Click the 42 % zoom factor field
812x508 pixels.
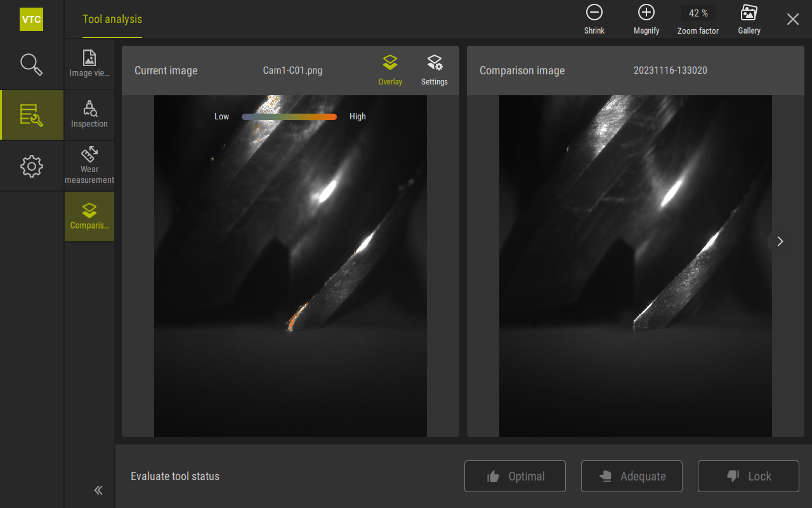(x=698, y=13)
